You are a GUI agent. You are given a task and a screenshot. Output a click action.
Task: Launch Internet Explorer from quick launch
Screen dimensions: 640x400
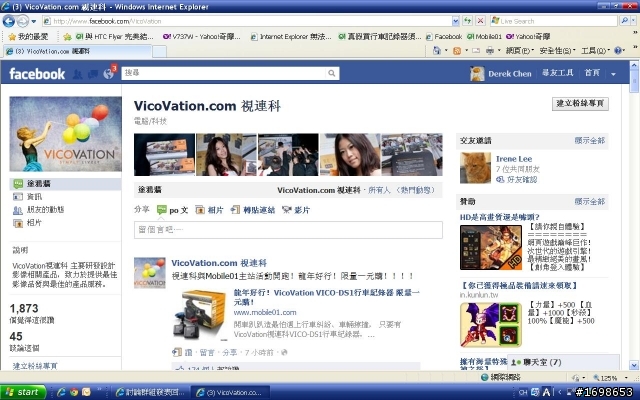click(61, 392)
